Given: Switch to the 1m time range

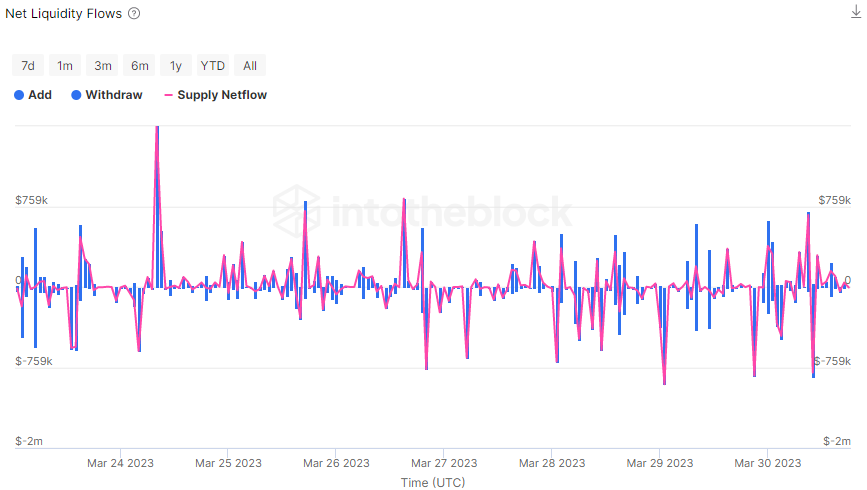Looking at the screenshot, I should click(x=65, y=65).
